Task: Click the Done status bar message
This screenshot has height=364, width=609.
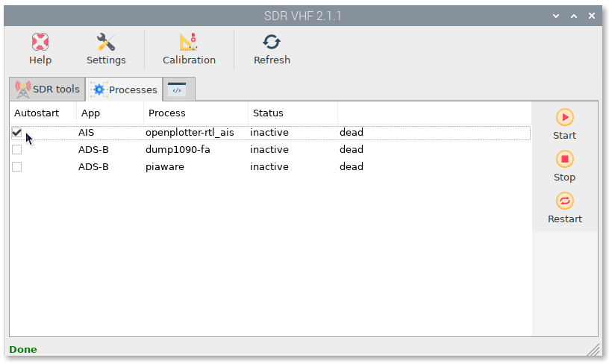Action: [23, 349]
